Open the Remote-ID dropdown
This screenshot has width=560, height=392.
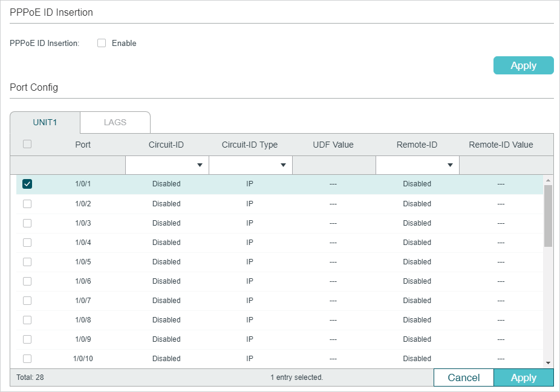[417, 165]
